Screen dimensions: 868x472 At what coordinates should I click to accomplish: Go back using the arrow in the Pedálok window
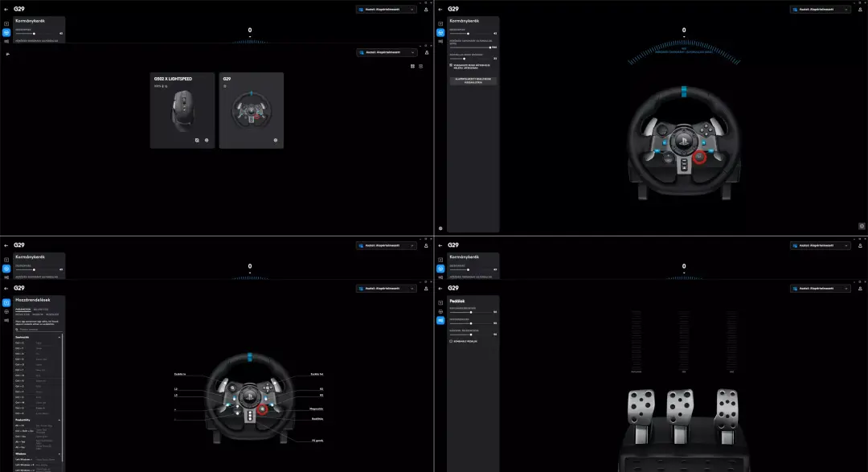click(x=440, y=289)
